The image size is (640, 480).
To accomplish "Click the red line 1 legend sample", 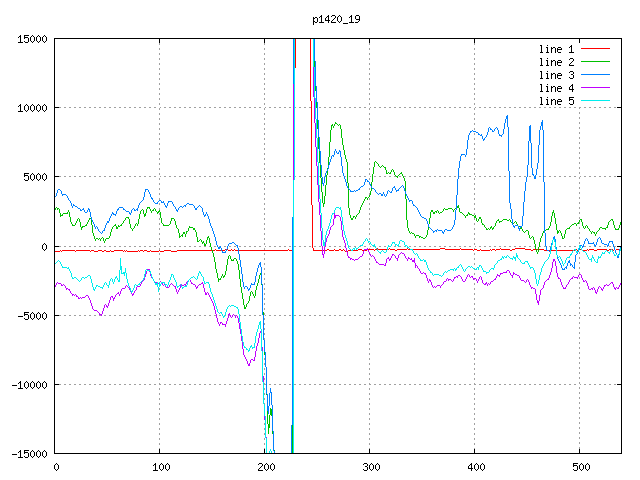I will click(x=595, y=49).
